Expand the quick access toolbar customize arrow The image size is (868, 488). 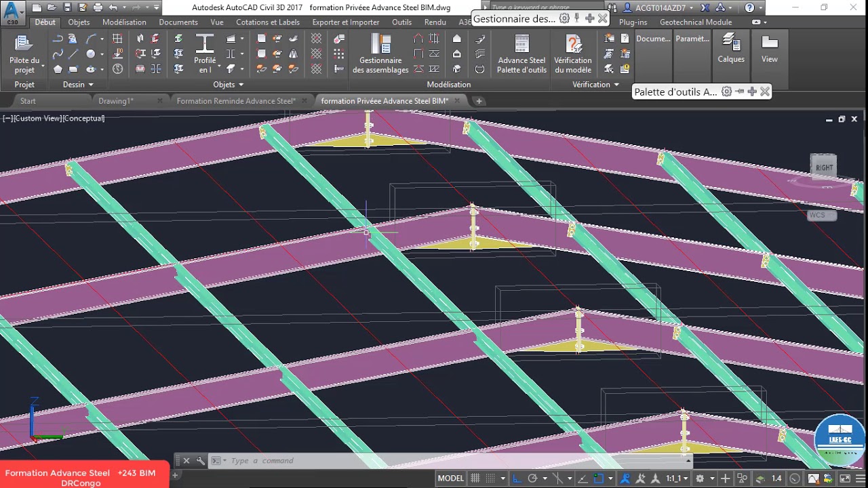[x=157, y=7]
